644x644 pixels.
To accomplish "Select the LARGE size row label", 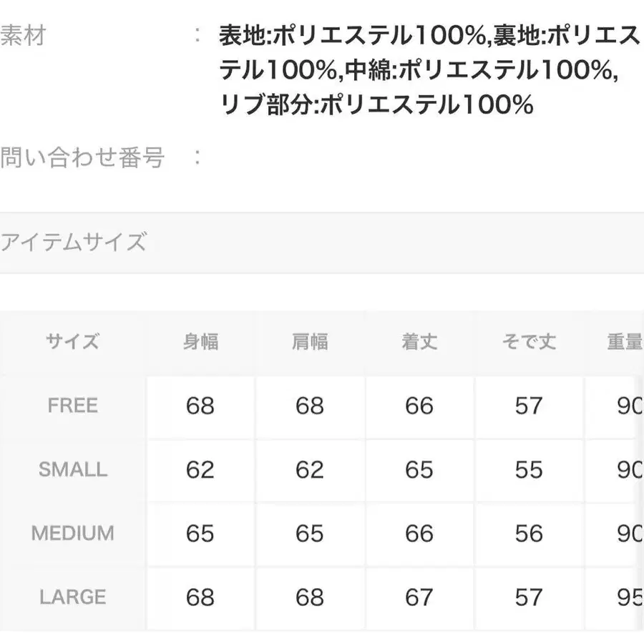I will tap(73, 597).
